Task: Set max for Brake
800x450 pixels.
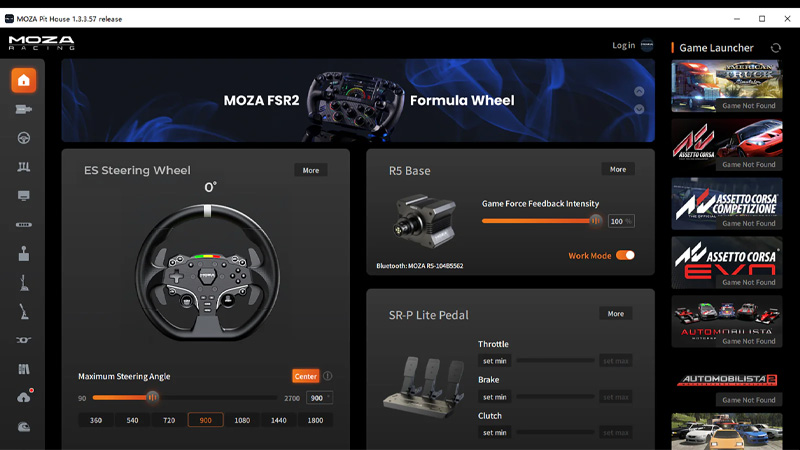Action: (616, 397)
